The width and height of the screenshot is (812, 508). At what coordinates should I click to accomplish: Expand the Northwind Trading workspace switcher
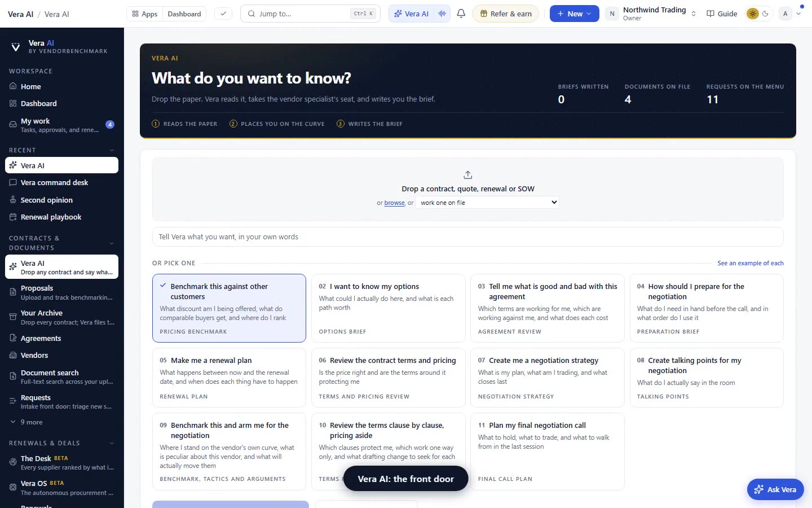click(x=651, y=14)
